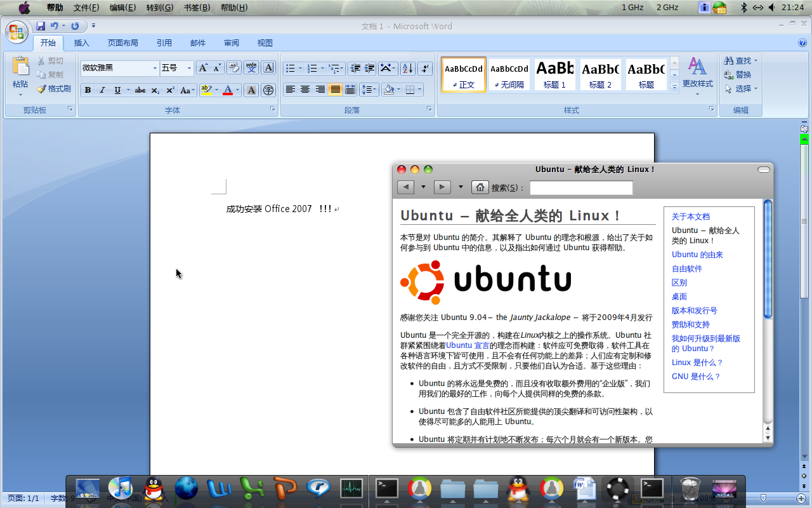This screenshot has width=812, height=508.
Task: Click the Save icon in quick access toolbar
Action: click(41, 26)
